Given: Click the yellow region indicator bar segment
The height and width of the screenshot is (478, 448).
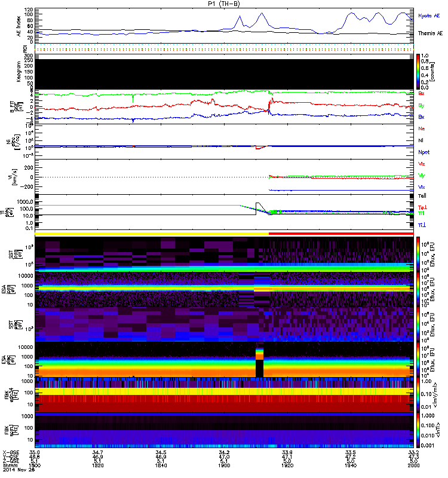Looking at the screenshot, I should click(152, 233).
